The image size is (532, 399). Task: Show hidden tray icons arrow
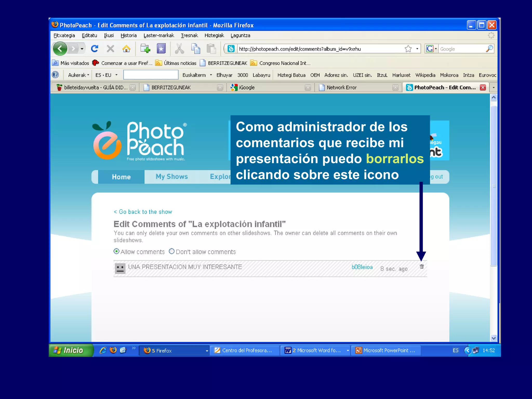point(468,350)
